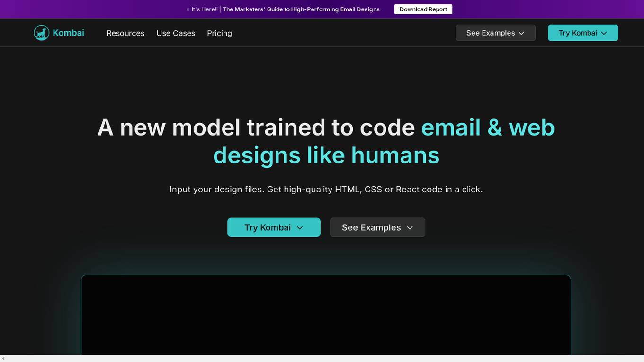Image resolution: width=644 pixels, height=362 pixels.
Task: Expand the hero Try Kombai dropdown button
Action: coord(274,227)
